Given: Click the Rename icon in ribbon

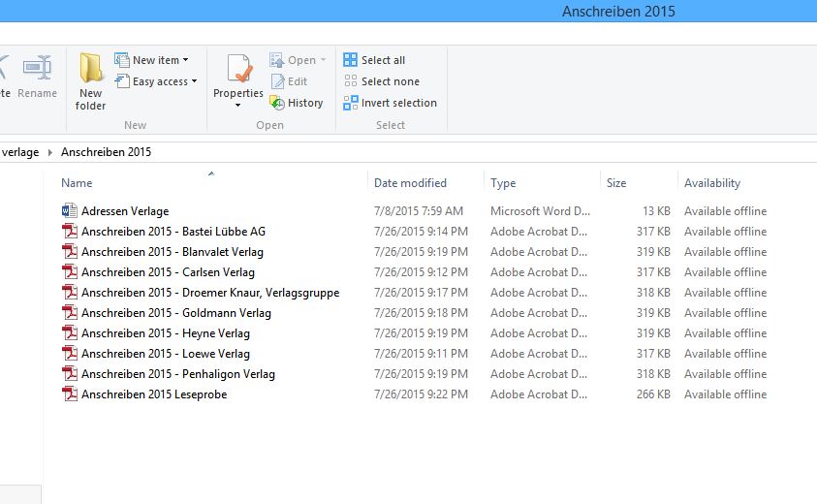Looking at the screenshot, I should pos(37,69).
